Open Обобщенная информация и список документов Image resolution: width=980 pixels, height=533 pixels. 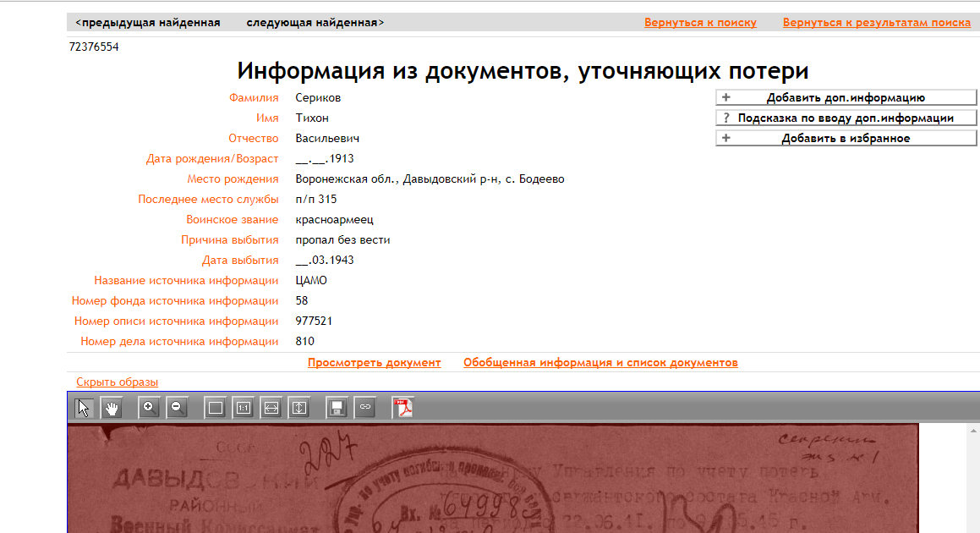(600, 363)
